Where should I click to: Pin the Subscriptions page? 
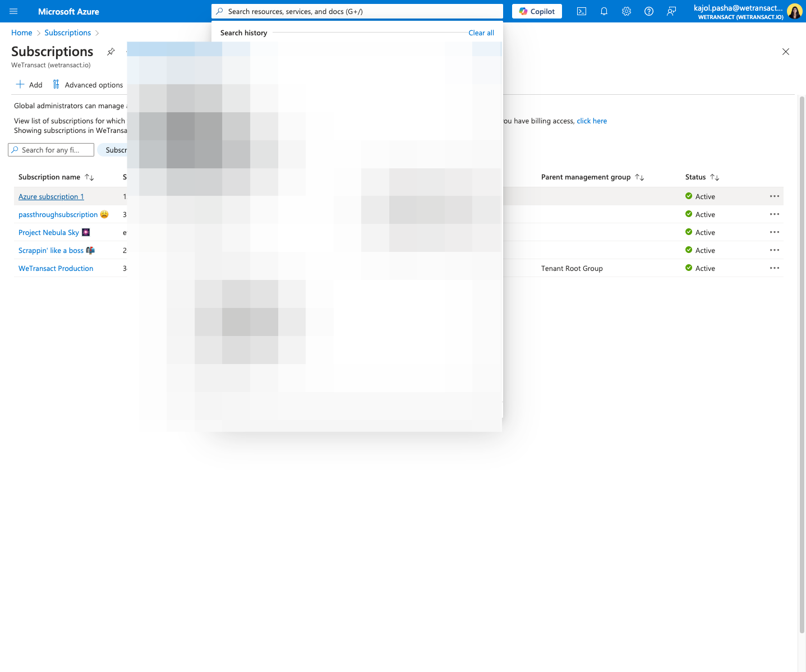(x=111, y=52)
